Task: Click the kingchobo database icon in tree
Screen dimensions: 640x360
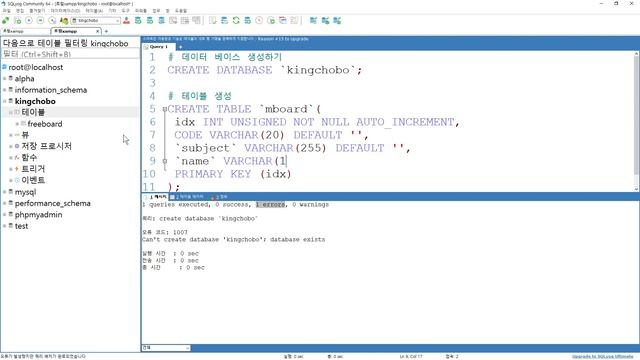Action: pyautogui.click(x=11, y=101)
